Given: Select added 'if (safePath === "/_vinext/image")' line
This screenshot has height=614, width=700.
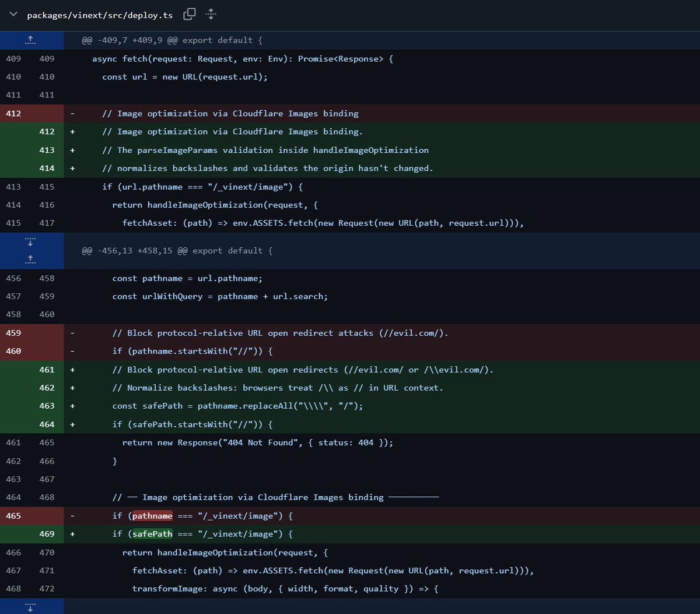Looking at the screenshot, I should [x=202, y=534].
